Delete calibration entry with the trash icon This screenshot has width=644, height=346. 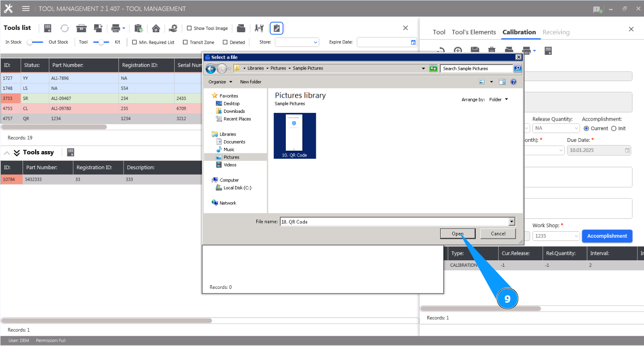[492, 50]
